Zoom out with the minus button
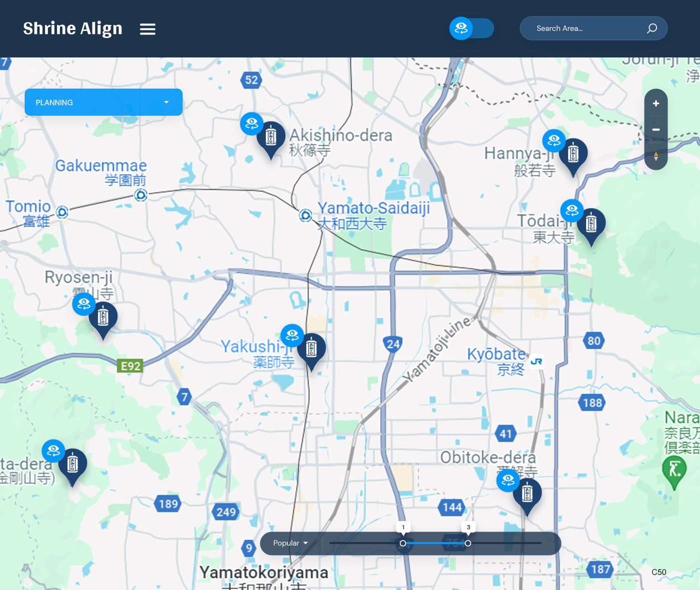This screenshot has height=590, width=700. [656, 130]
